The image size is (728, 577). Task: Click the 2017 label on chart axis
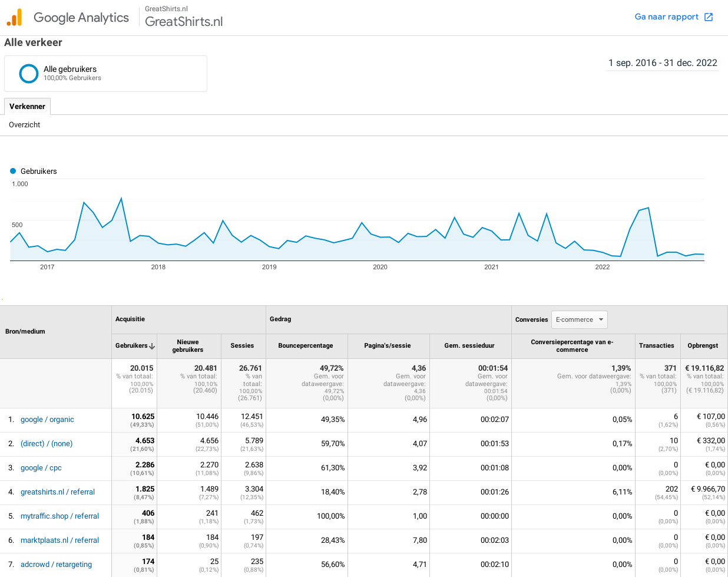click(47, 267)
